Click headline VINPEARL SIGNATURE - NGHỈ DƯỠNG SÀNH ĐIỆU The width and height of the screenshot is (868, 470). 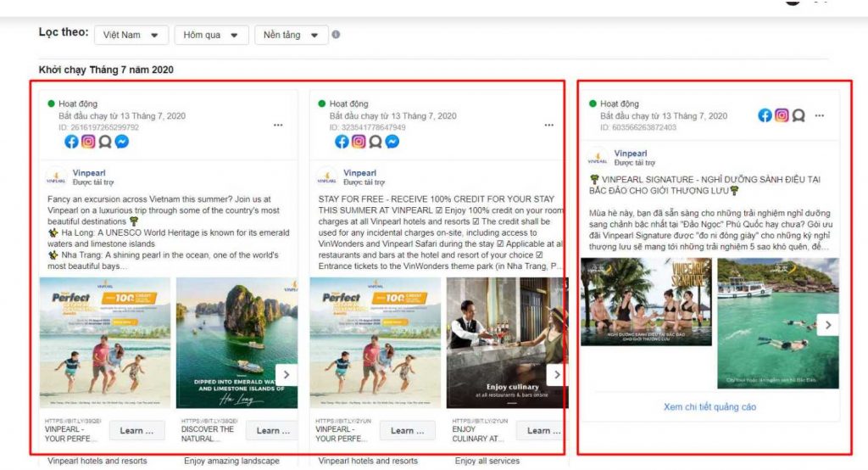pos(705,185)
